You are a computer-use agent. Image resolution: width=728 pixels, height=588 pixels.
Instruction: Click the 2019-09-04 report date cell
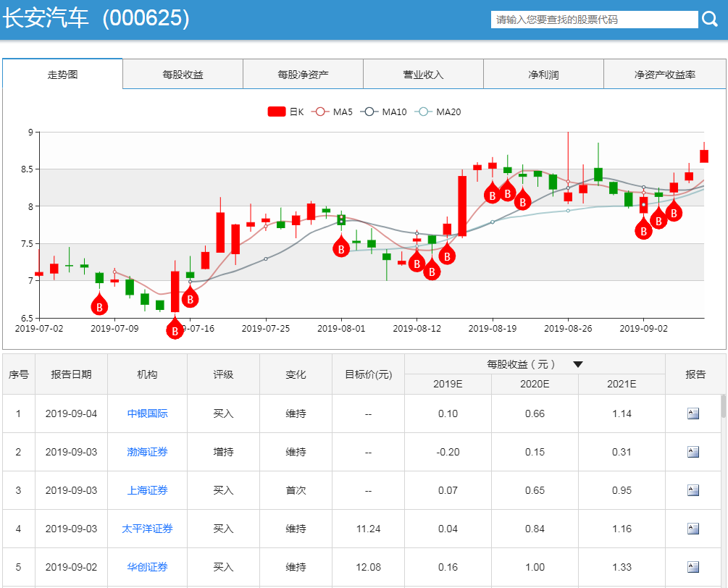click(72, 413)
